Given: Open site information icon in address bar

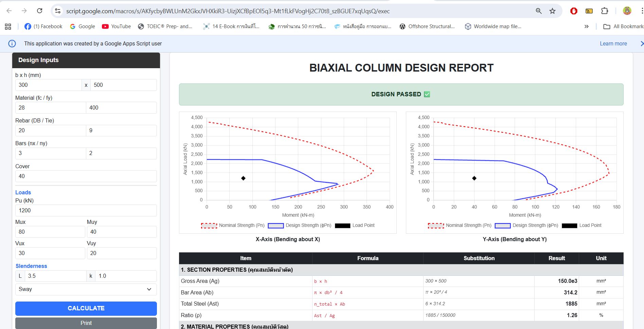Looking at the screenshot, I should pos(58,11).
